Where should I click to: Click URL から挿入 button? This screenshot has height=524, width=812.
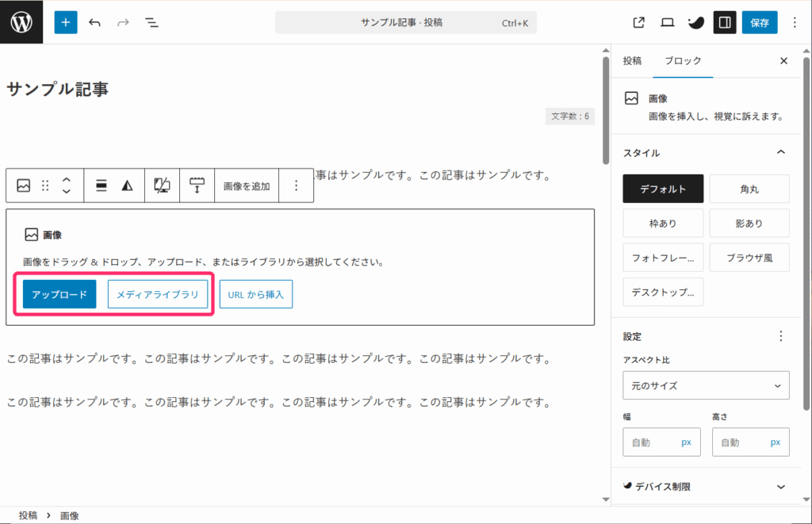click(256, 294)
